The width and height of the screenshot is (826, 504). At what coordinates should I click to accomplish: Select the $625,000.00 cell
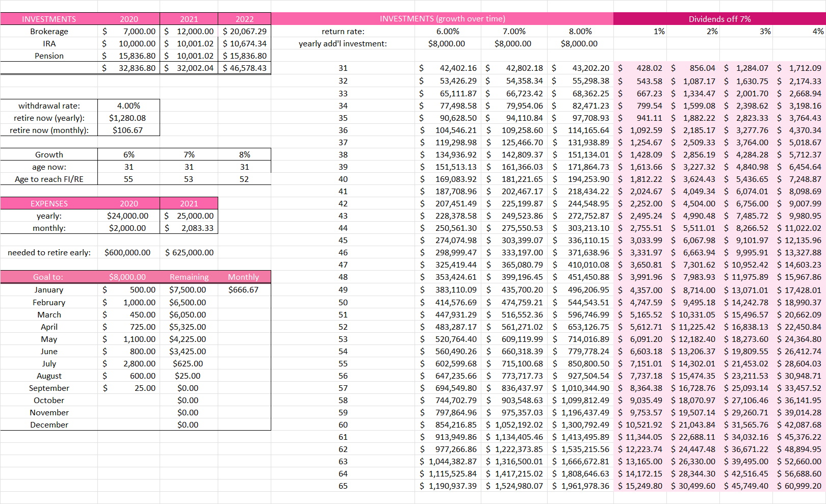tap(189, 252)
